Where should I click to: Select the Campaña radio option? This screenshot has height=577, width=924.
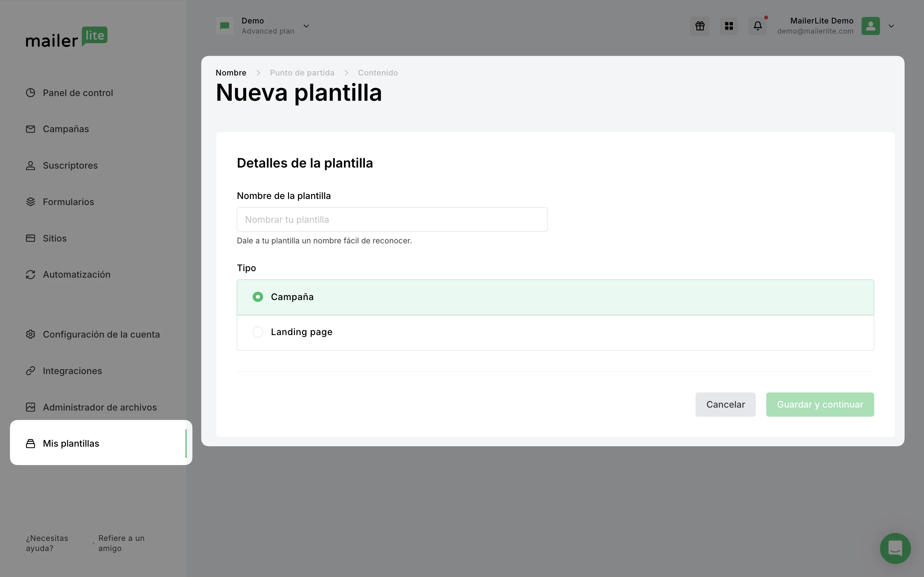tap(258, 297)
